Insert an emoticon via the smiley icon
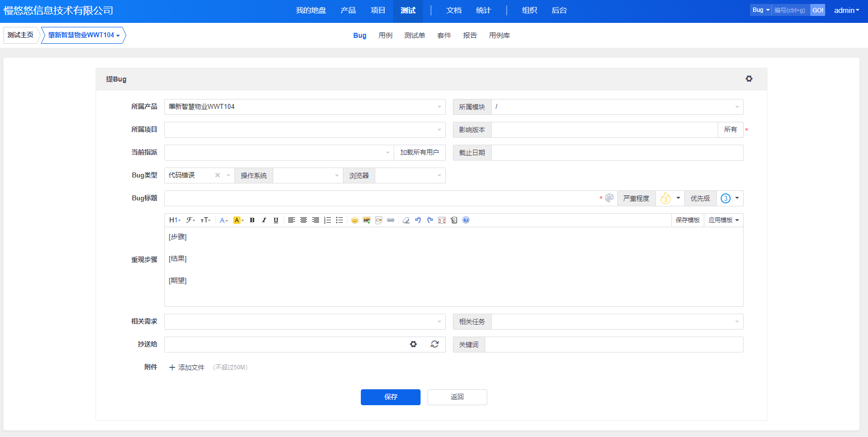 click(354, 220)
